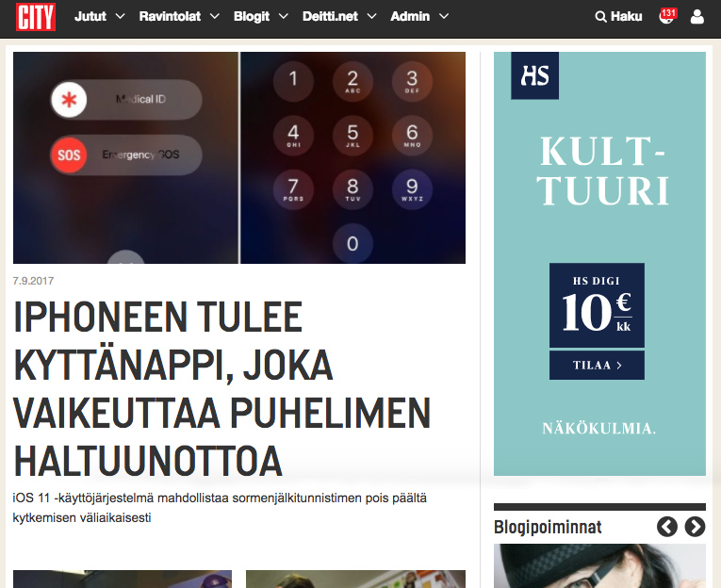Open the iPhone kyttänappi article headline
This screenshot has height=588, width=721.
pos(221,390)
